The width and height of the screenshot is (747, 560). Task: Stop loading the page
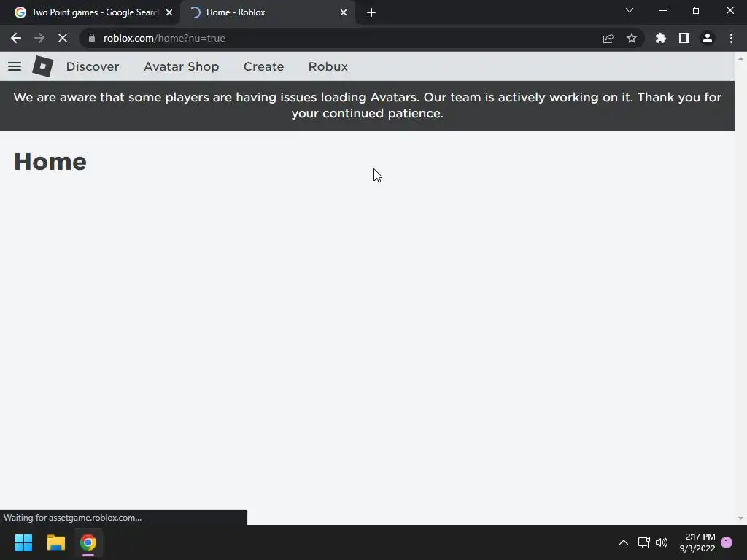[63, 38]
